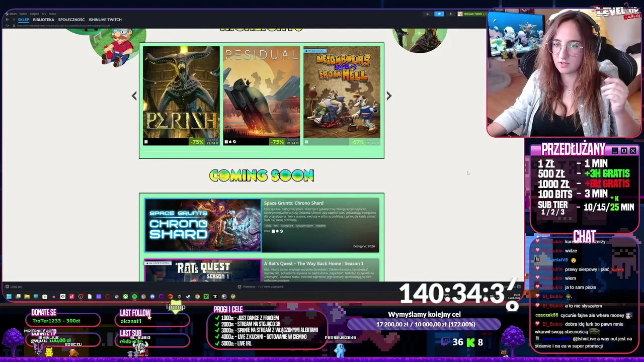Open the SKLEP store tab

[x=24, y=20]
